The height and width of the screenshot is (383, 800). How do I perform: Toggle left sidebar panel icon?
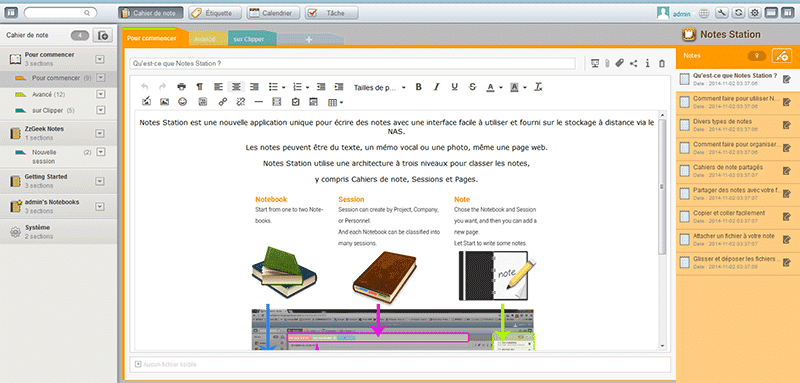[10, 13]
